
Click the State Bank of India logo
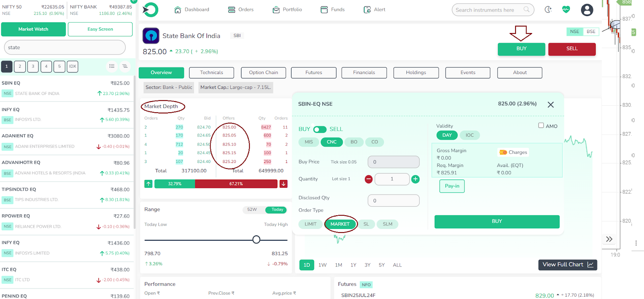point(151,36)
